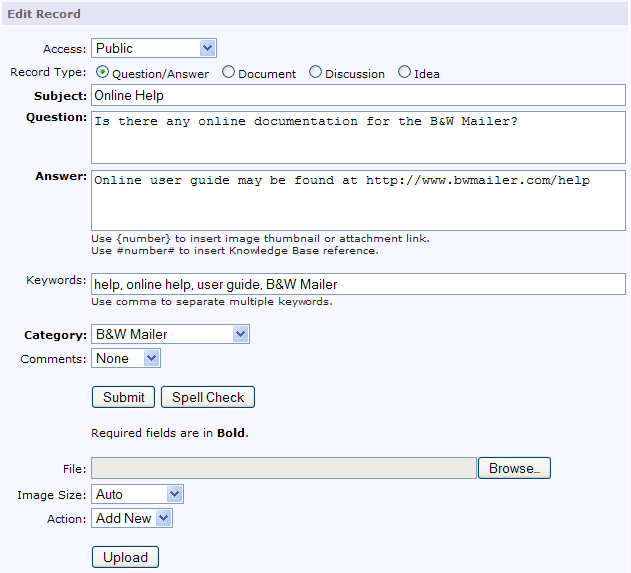Viewport: 631px width, 573px height.
Task: Click the Edit Record heading
Action: pos(44,14)
